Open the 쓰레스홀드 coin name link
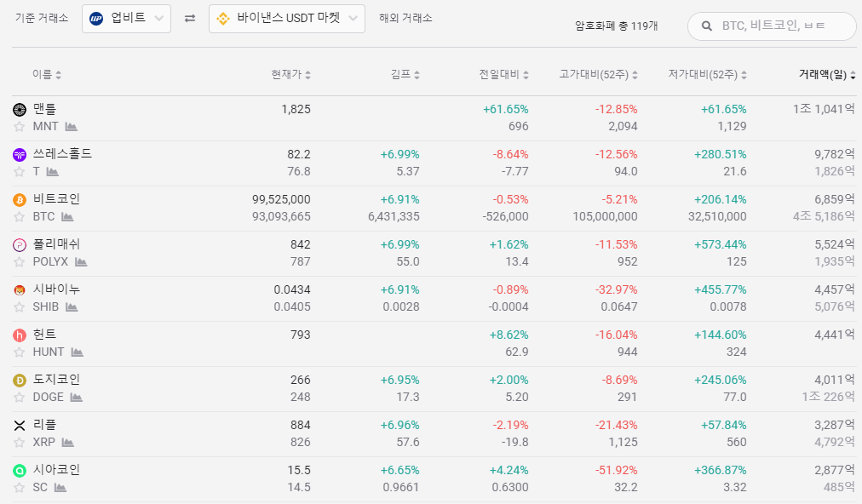This screenshot has width=862, height=504. coord(62,154)
